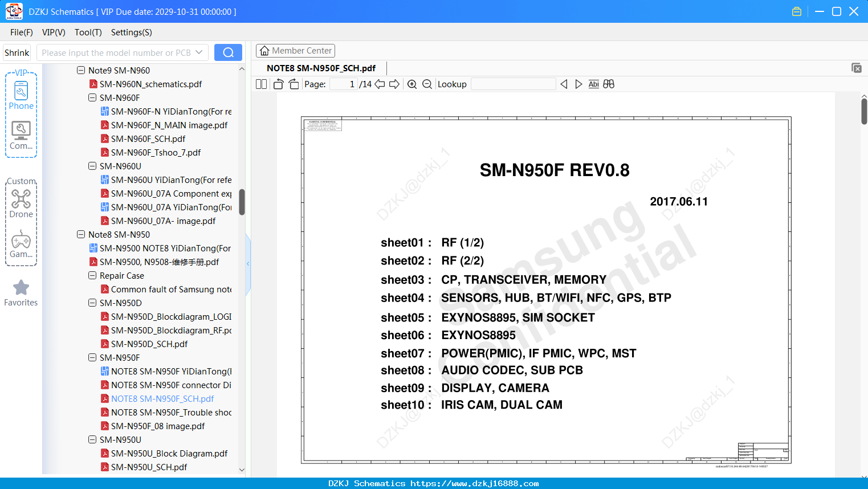Go to previous page arrow
The height and width of the screenshot is (489, 868).
click(x=380, y=84)
